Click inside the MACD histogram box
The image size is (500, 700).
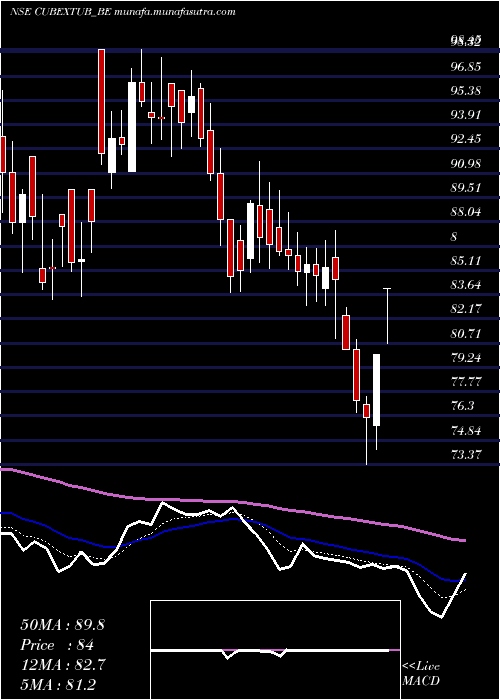click(275, 650)
